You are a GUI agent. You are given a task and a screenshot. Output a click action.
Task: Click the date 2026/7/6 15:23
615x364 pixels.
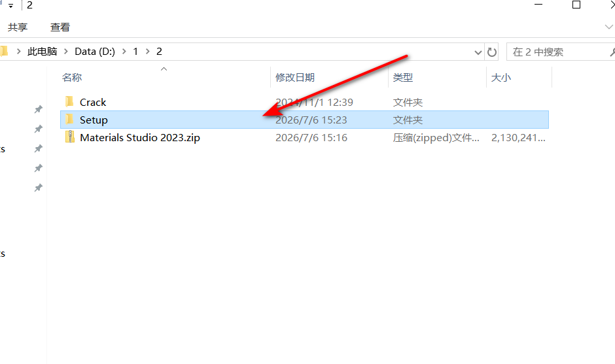[x=311, y=120]
